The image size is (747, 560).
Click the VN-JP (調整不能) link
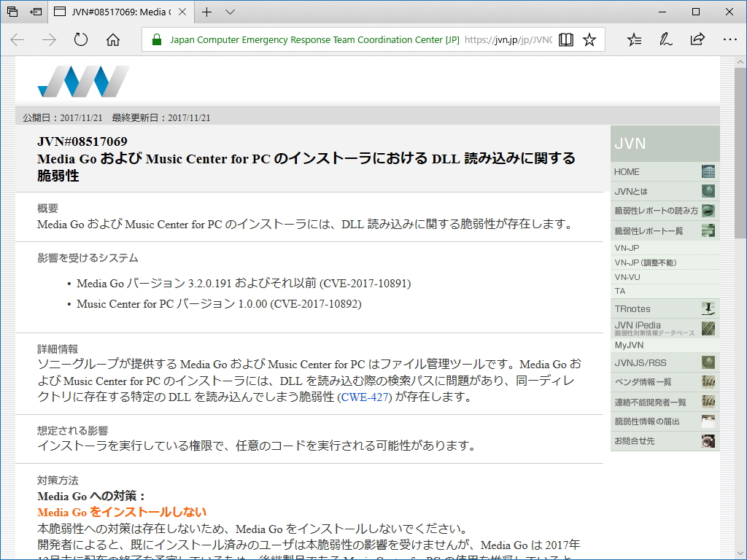coord(646,262)
